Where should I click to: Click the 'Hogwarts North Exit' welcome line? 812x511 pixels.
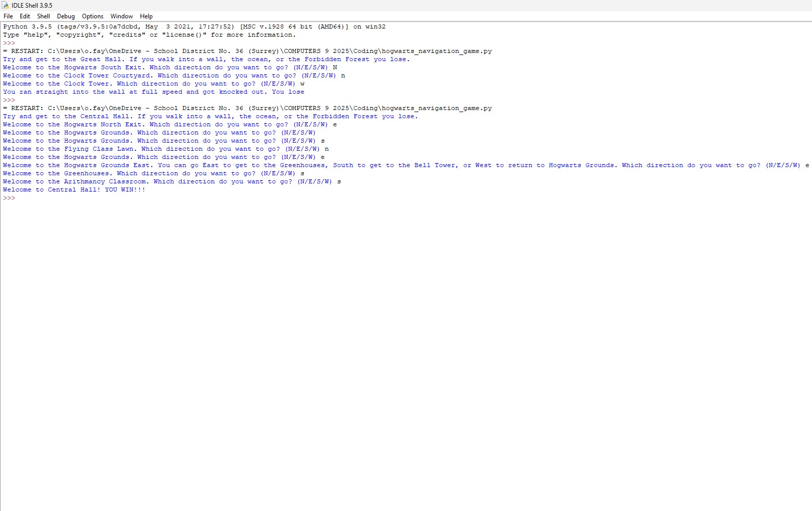pyautogui.click(x=170, y=124)
